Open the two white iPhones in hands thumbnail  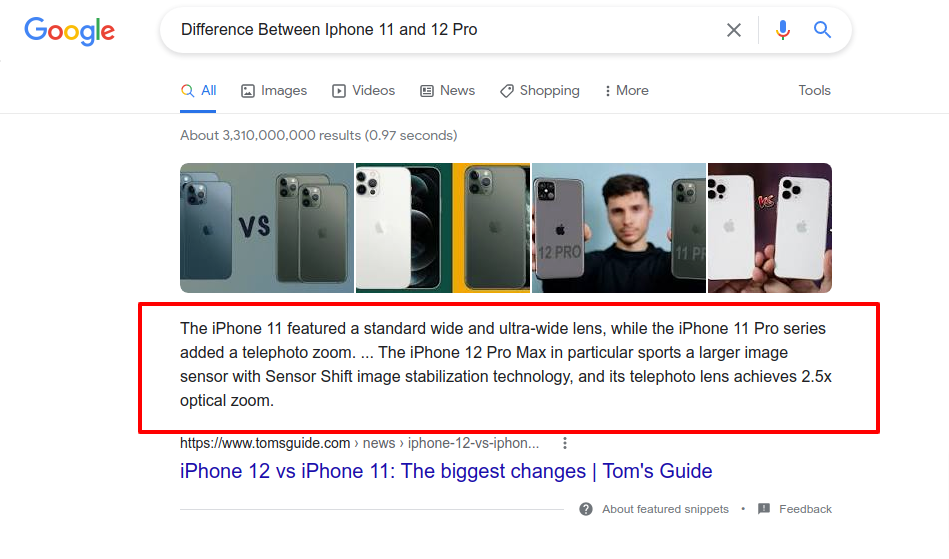(x=770, y=228)
